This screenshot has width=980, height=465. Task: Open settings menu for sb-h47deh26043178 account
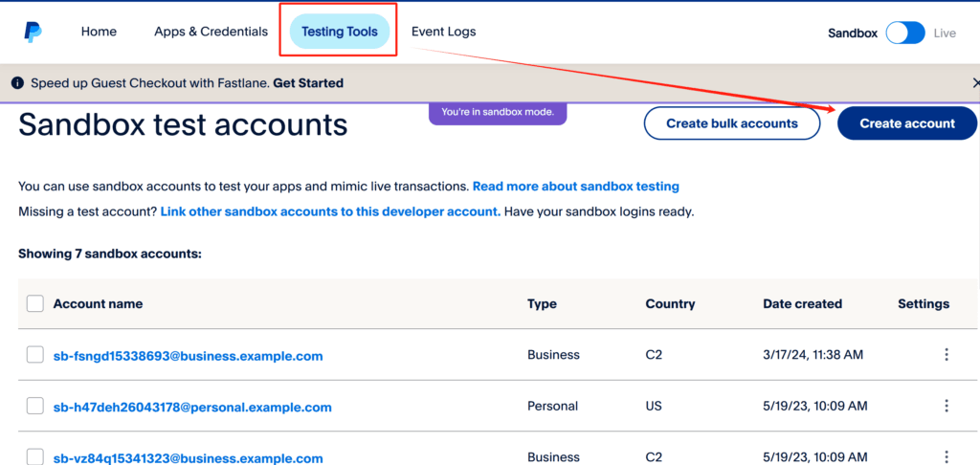(x=947, y=407)
